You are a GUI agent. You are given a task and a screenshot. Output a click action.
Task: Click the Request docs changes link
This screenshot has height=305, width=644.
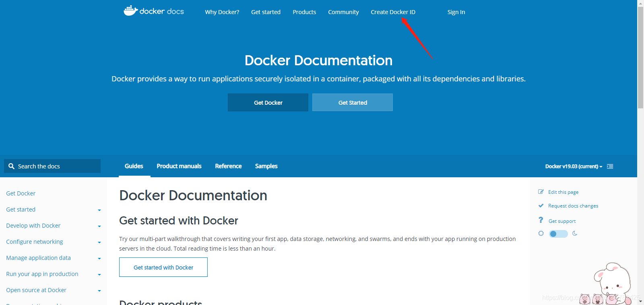[x=573, y=206]
